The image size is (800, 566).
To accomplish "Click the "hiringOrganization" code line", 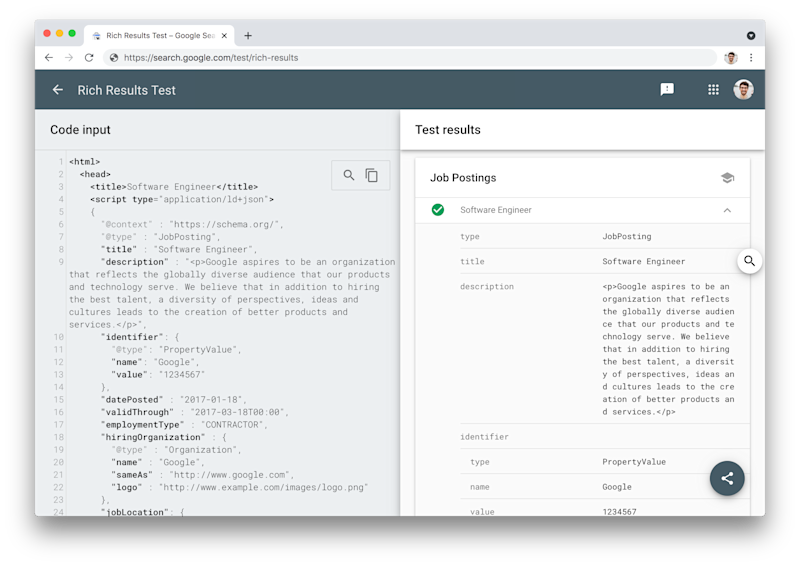I will pos(163,437).
